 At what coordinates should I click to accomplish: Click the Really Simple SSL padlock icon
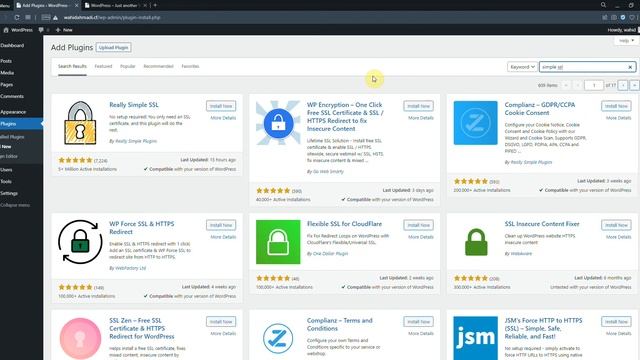point(80,123)
